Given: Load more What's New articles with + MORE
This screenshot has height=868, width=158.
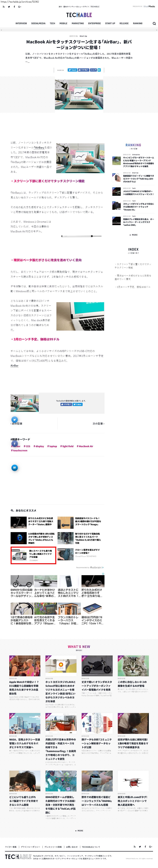Looking at the screenshot, I should (x=79, y=831).
